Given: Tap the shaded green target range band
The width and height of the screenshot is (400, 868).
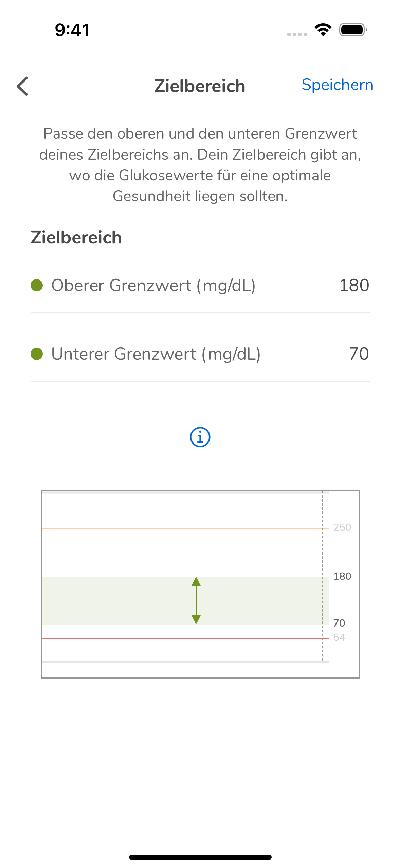Looking at the screenshot, I should [185, 600].
